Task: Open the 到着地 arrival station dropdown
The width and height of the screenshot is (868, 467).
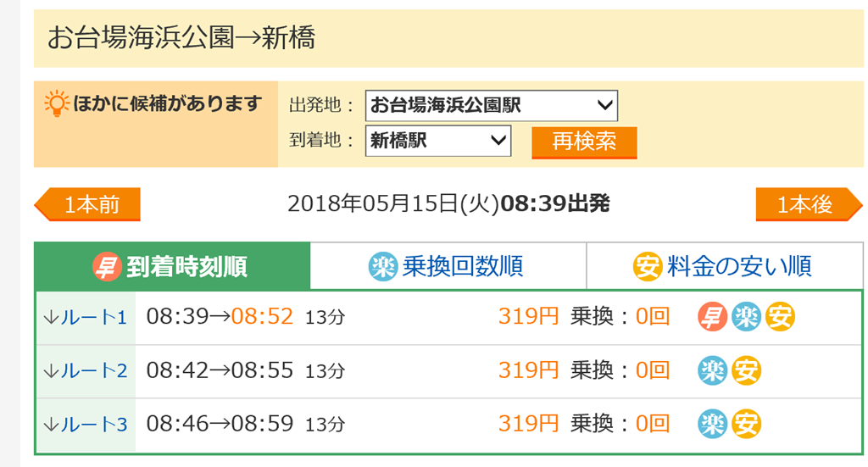Action: tap(438, 141)
